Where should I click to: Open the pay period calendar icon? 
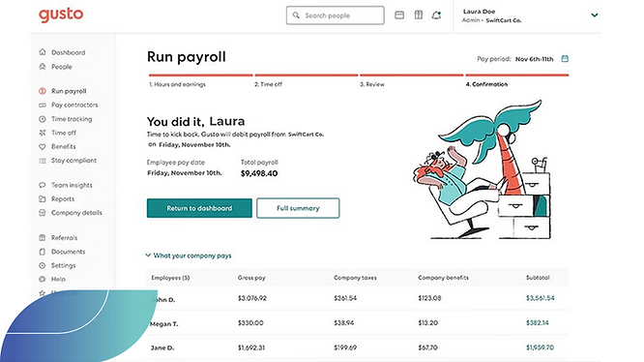[565, 59]
